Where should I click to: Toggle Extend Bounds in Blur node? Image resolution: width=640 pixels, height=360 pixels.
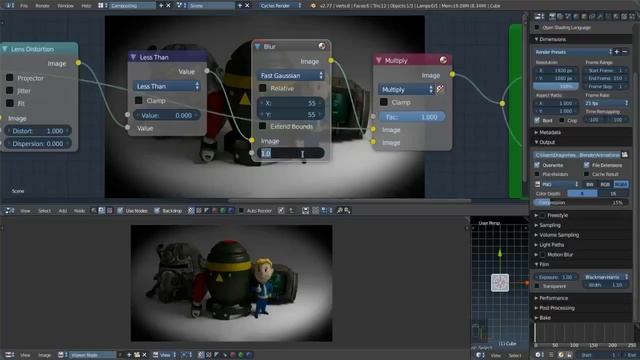263,127
